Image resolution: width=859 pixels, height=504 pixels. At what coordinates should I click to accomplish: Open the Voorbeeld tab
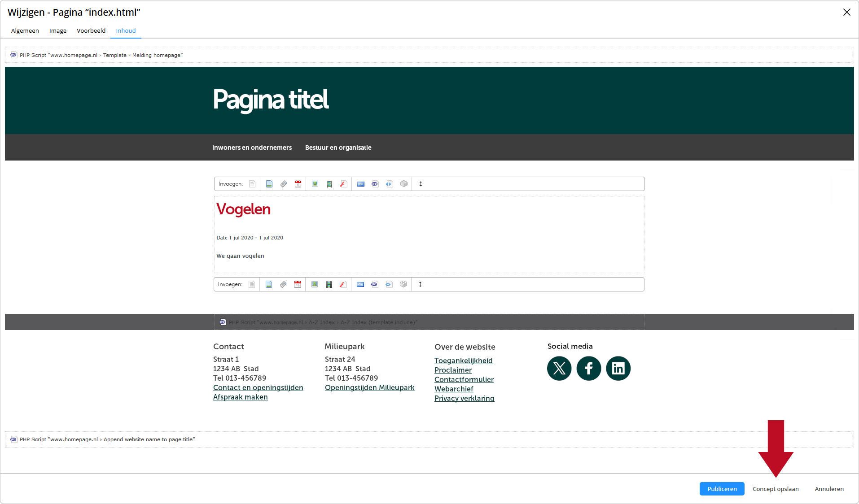coord(91,30)
